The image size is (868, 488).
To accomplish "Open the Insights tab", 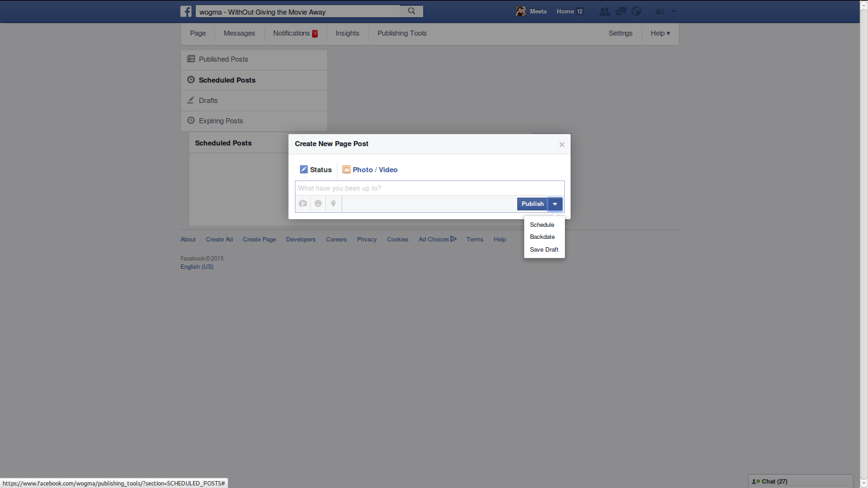I will 347,33.
